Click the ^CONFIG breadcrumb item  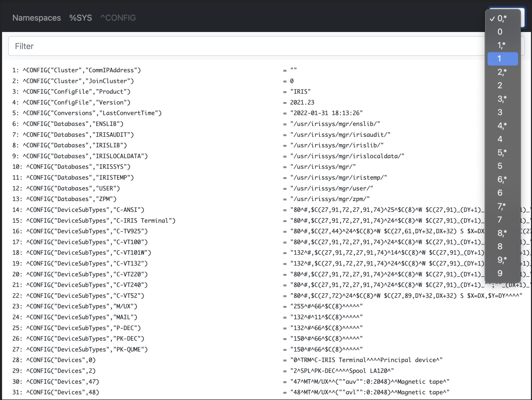(118, 18)
